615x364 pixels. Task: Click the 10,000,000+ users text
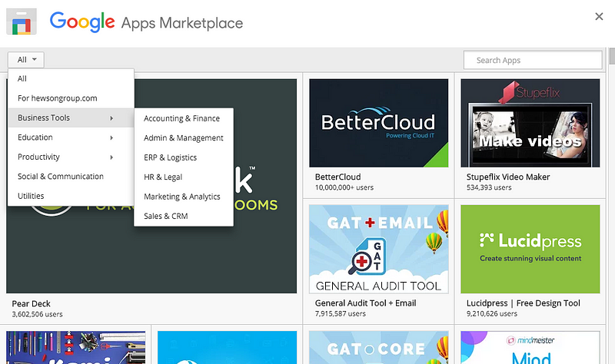344,187
